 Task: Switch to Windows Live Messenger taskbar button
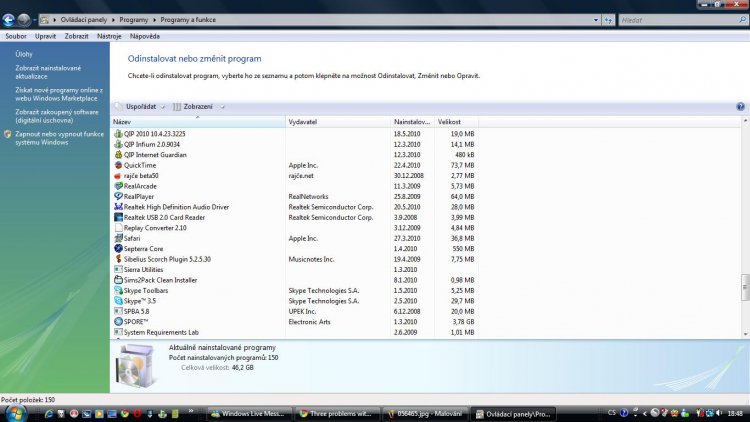249,414
